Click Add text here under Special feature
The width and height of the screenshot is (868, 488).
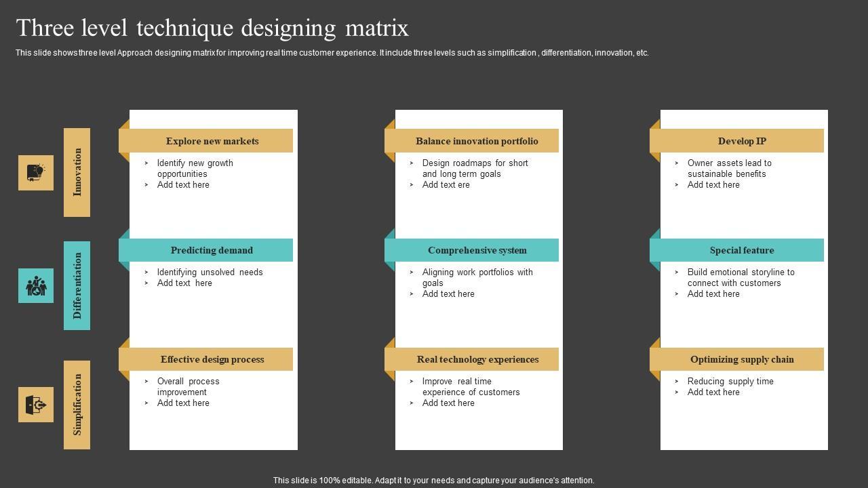(713, 293)
